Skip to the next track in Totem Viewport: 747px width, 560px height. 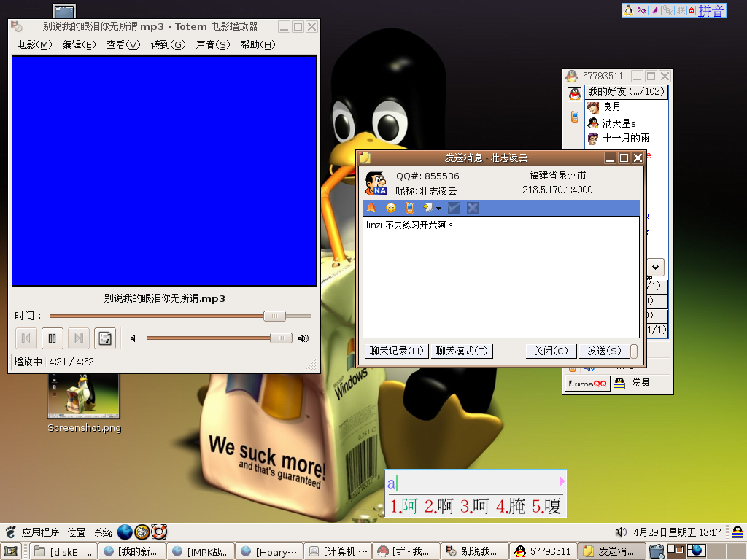[79, 338]
